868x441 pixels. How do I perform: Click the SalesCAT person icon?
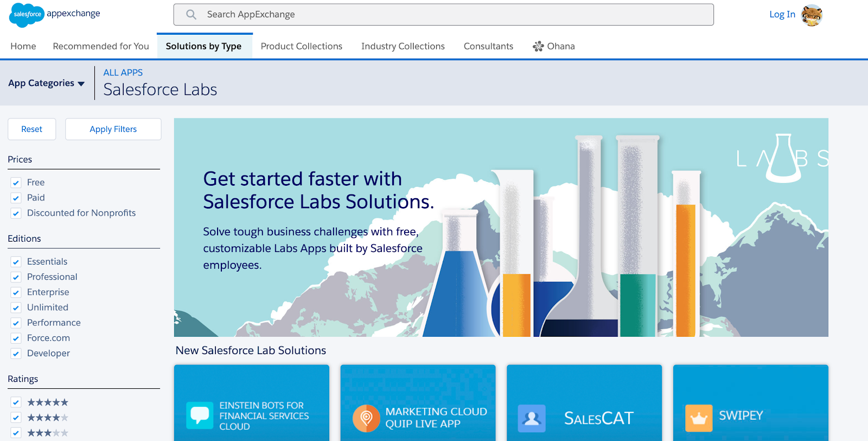[532, 418]
